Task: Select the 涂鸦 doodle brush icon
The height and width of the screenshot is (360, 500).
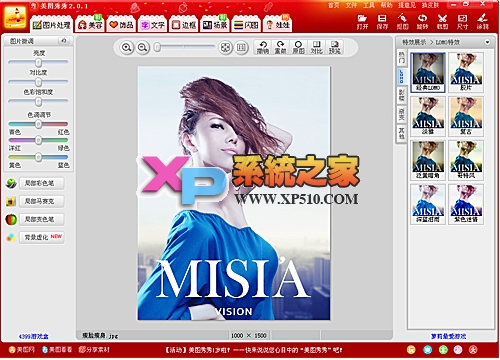Action: pos(482,22)
